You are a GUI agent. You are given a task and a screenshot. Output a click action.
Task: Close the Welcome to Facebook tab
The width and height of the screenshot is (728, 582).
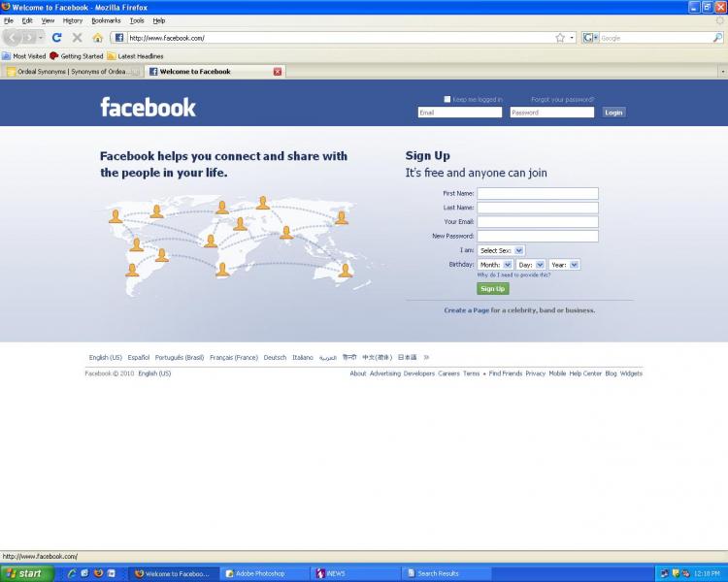pos(278,72)
